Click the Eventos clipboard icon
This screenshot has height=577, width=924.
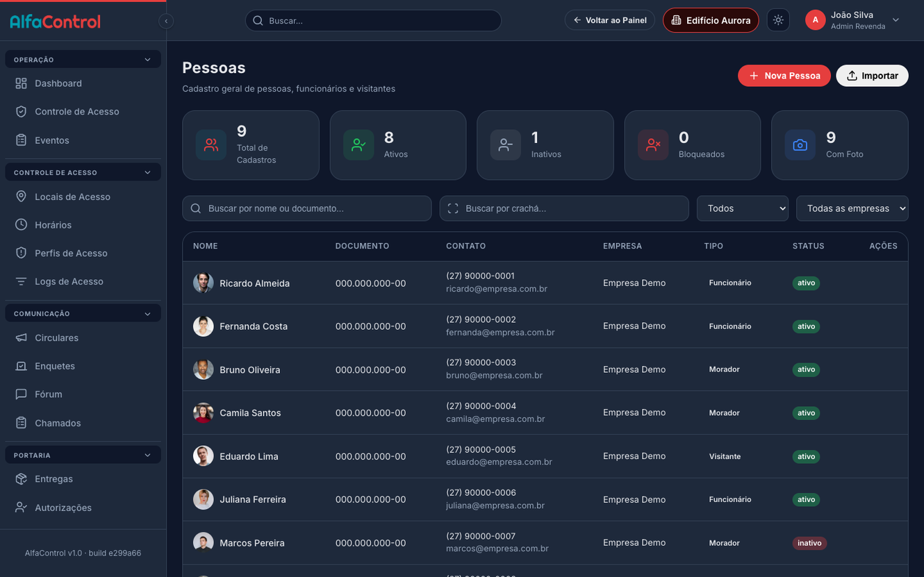point(22,140)
